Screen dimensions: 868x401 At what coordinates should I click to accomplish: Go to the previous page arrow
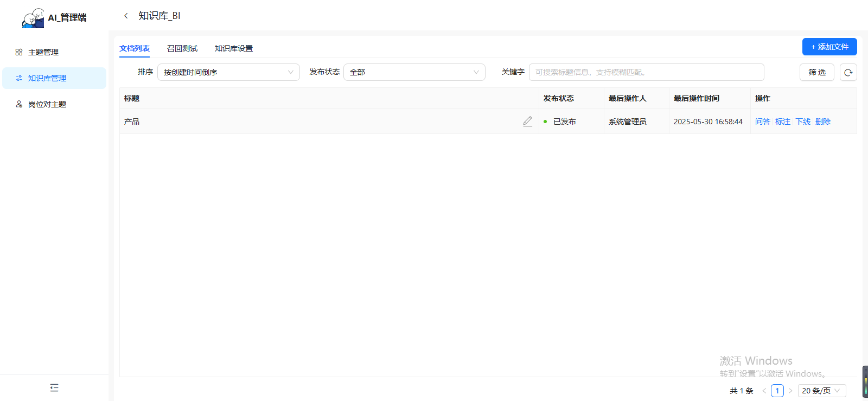(x=764, y=391)
